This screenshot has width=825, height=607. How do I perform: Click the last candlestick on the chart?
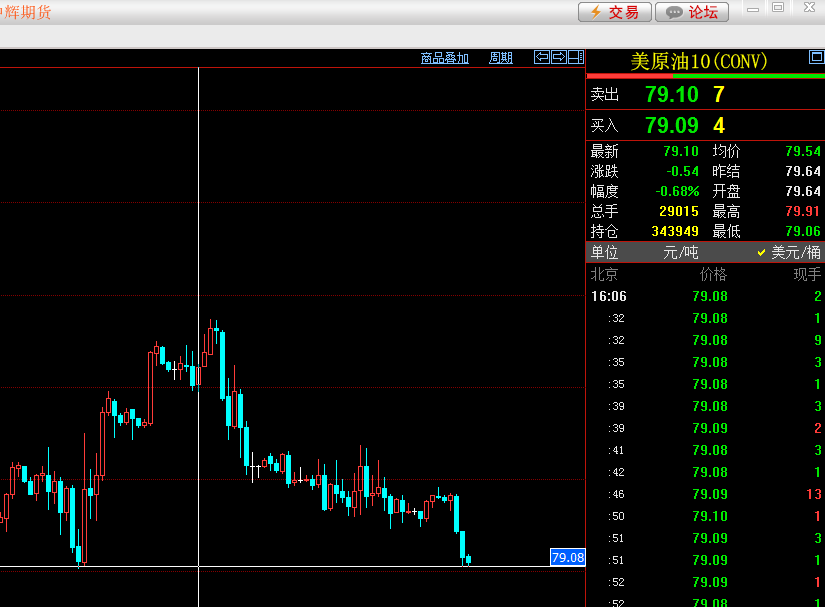point(468,560)
